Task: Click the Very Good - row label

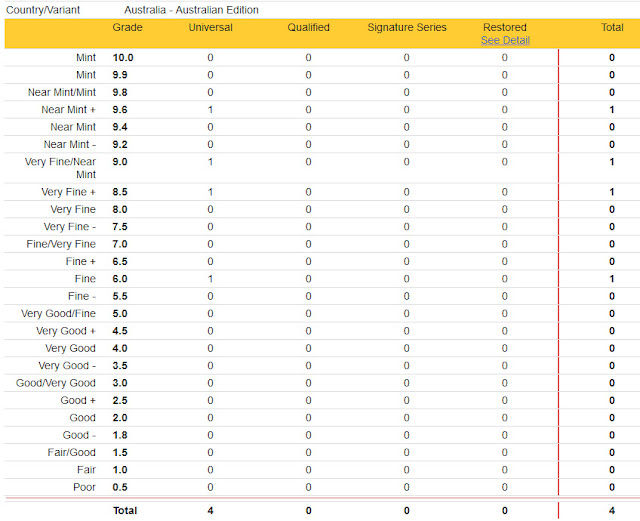Action: 67,365
